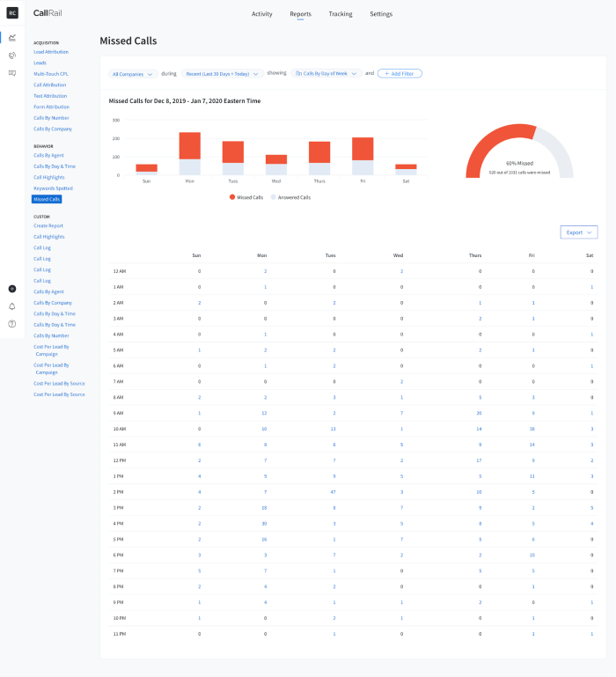616x677 pixels.
Task: Click the red Monday missed calls bar
Action: (x=190, y=146)
